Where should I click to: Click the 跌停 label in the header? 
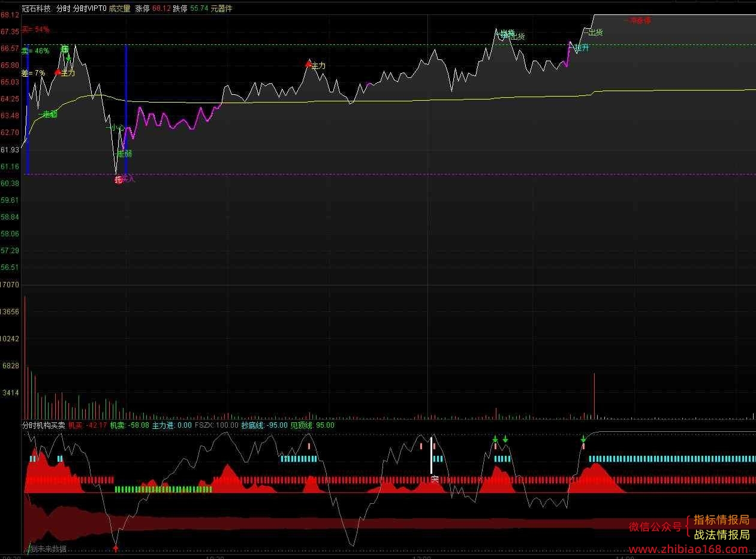click(x=180, y=8)
